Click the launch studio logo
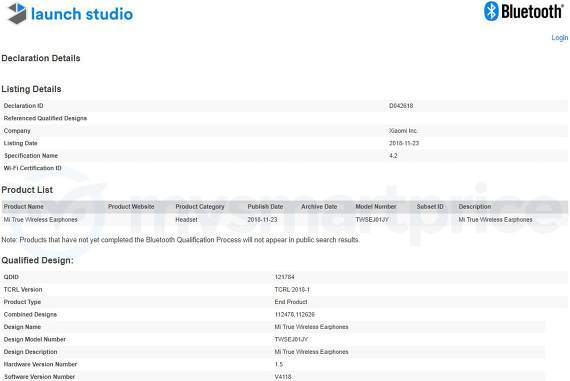570x381 pixels. pos(71,14)
